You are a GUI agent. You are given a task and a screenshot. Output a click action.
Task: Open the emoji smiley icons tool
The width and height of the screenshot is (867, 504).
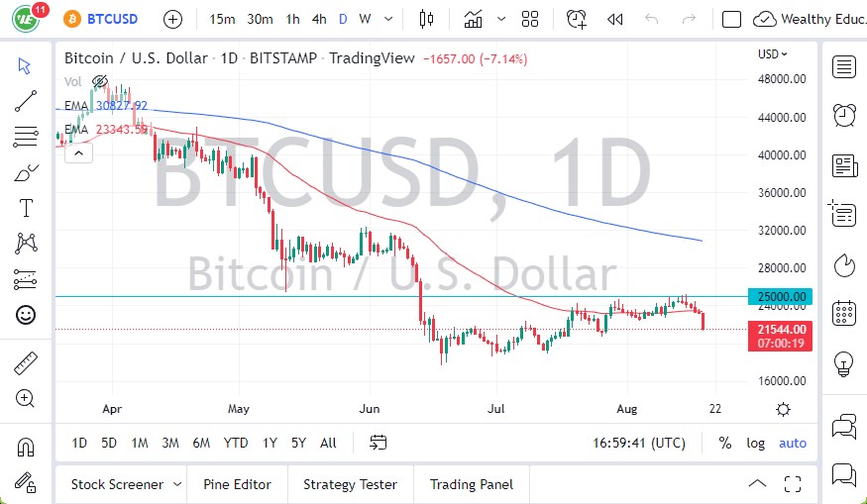point(26,315)
